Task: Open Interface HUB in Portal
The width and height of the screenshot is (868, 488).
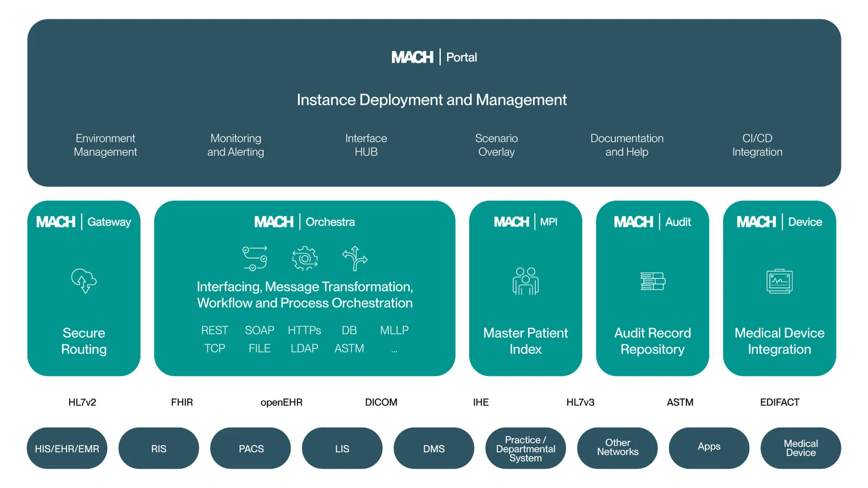Action: [366, 145]
